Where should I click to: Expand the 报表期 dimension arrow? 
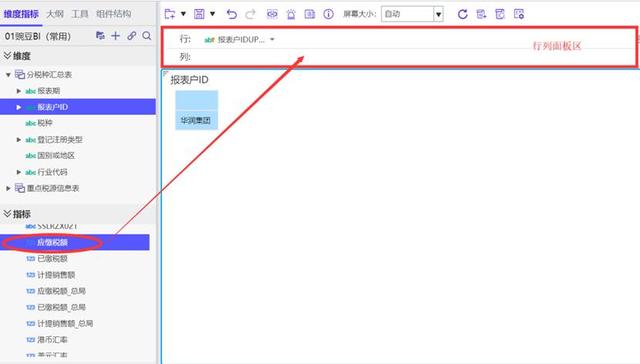coord(18,91)
